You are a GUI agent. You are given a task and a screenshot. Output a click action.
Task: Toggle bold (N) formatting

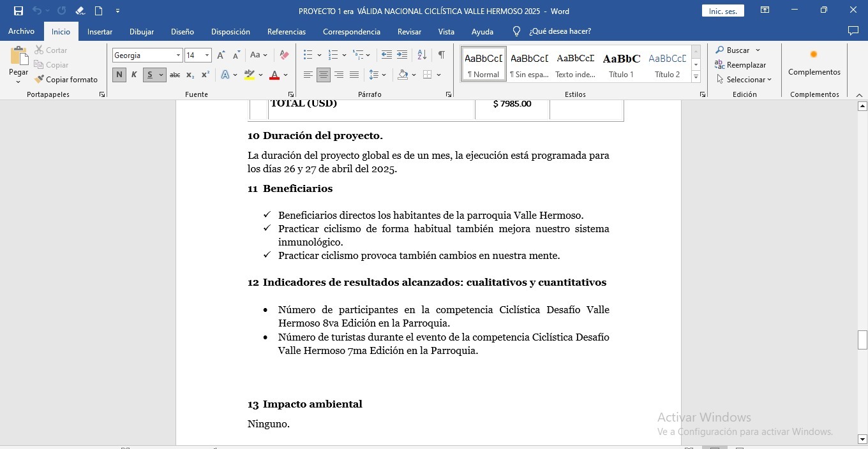tap(119, 75)
